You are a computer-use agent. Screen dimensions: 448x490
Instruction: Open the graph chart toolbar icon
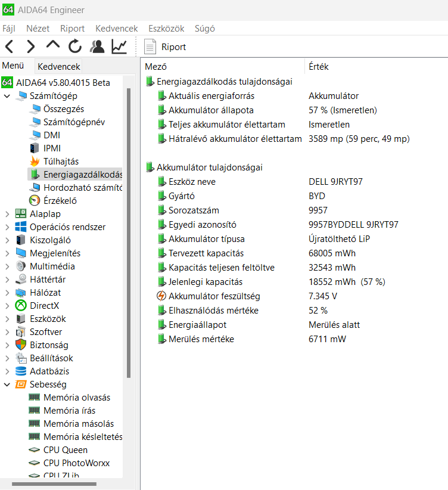(x=119, y=46)
